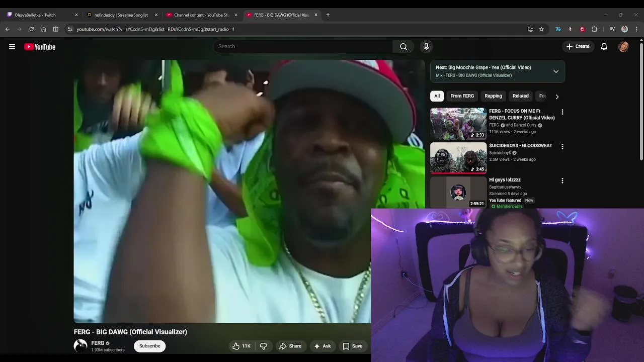Click in the YouTube search field
The image size is (644, 362).
(x=303, y=47)
